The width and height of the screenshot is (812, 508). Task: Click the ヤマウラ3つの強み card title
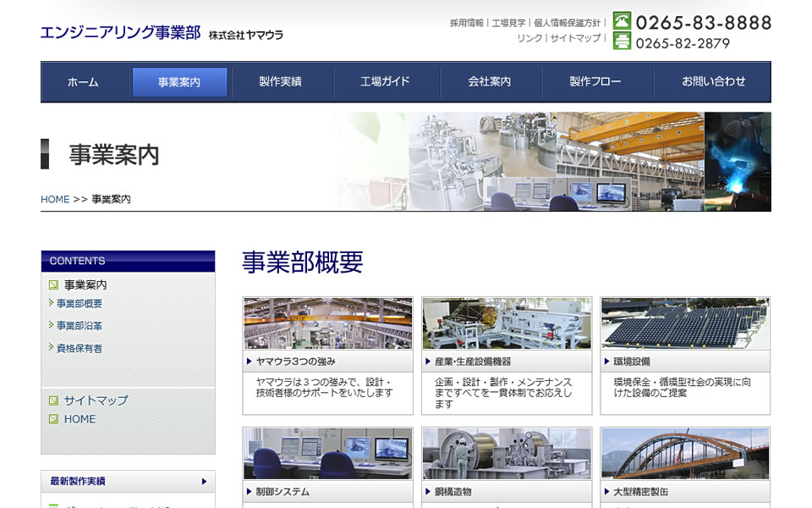pos(296,362)
